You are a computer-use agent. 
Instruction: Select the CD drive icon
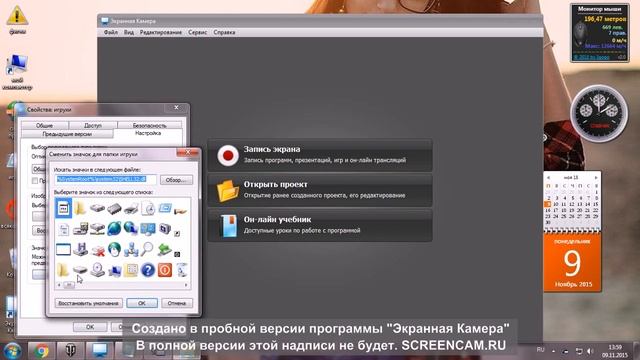(97, 270)
